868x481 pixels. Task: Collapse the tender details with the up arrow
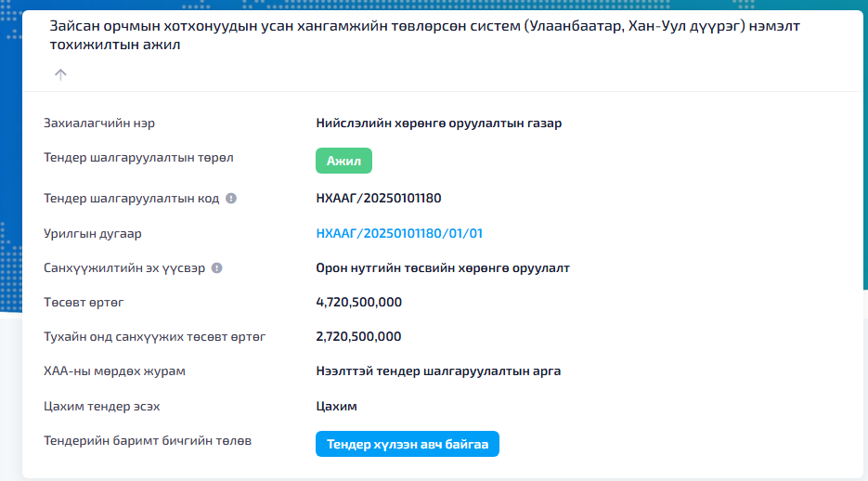pos(60,74)
